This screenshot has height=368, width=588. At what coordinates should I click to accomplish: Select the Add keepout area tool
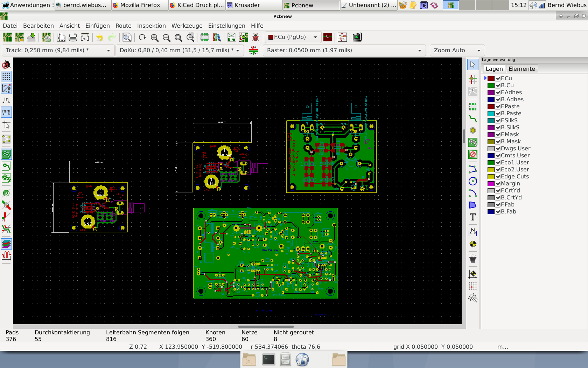tap(473, 154)
